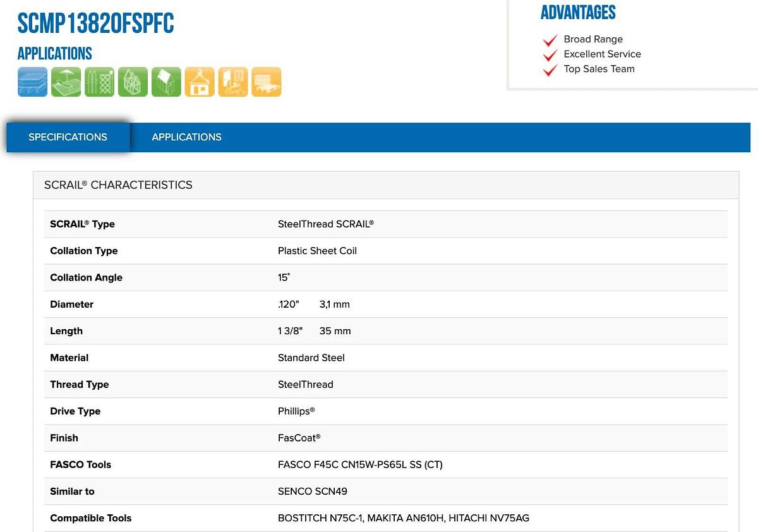Switch to the Specifications tab
The width and height of the screenshot is (758, 532).
pos(68,137)
